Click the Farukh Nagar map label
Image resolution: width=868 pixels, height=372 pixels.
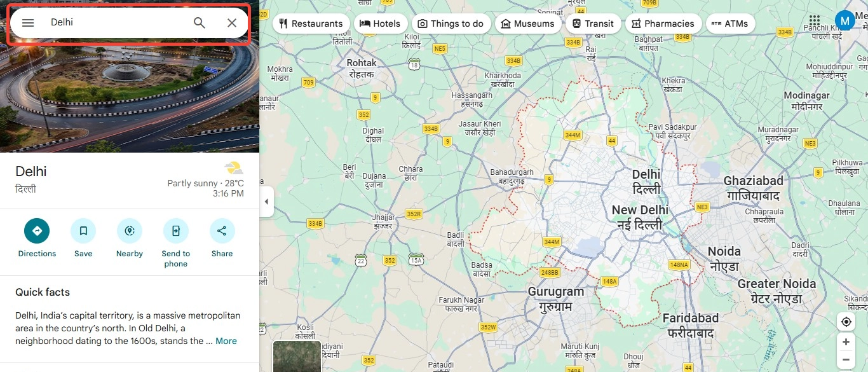pos(461,304)
